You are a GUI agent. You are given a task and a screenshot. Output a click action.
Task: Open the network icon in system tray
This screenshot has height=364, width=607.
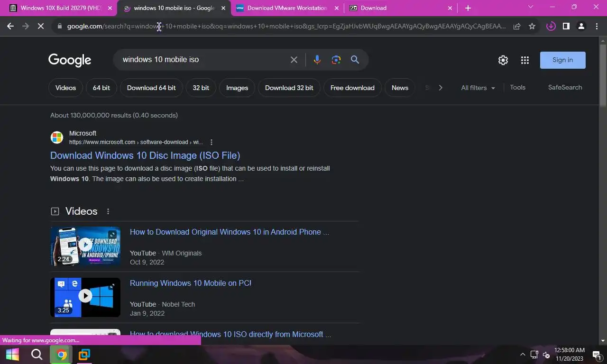click(534, 355)
